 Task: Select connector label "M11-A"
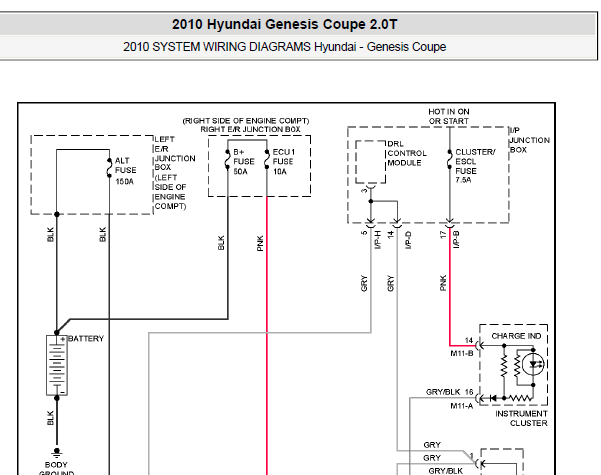tap(461, 406)
